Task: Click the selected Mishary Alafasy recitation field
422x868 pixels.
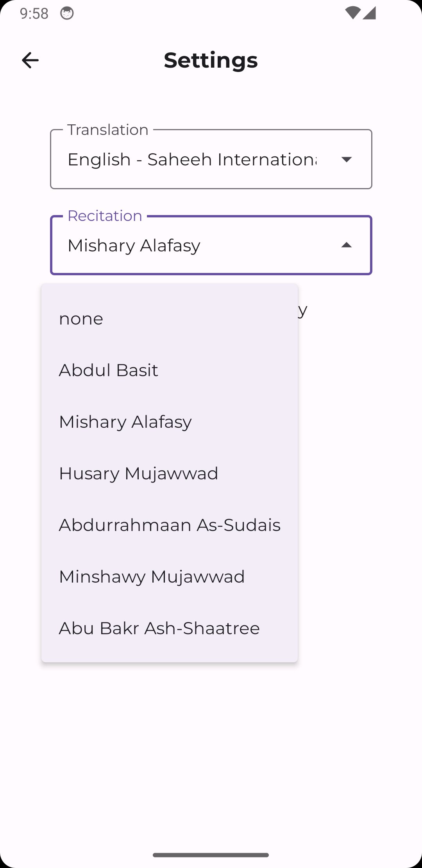Action: [x=211, y=245]
